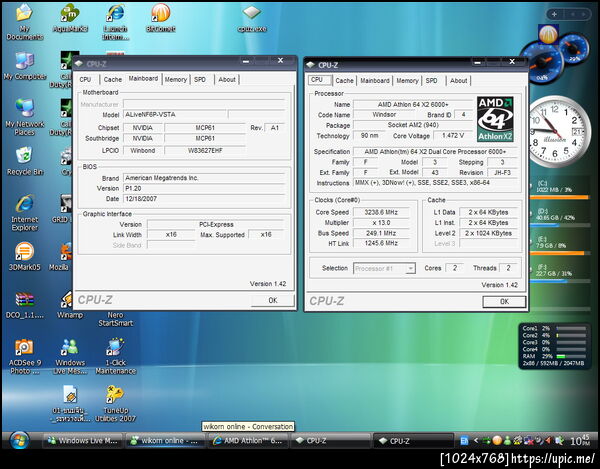
Task: Select the ACDSee 9 Photo icon
Action: [x=24, y=357]
